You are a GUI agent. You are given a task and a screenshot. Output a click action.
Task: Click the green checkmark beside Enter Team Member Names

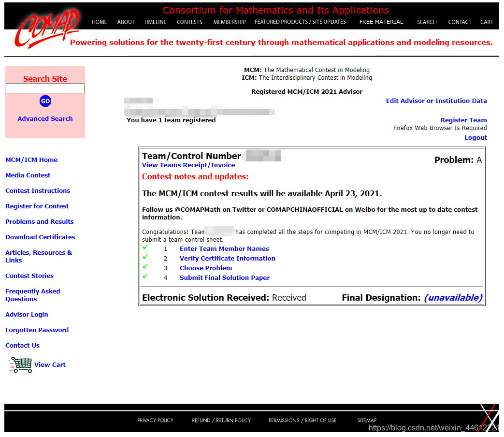[145, 248]
